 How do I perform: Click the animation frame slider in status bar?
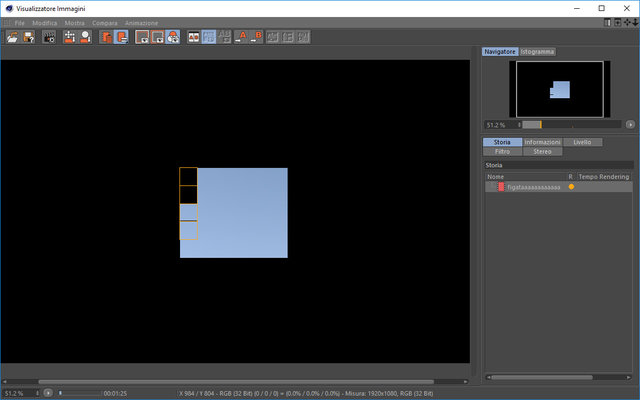point(79,393)
